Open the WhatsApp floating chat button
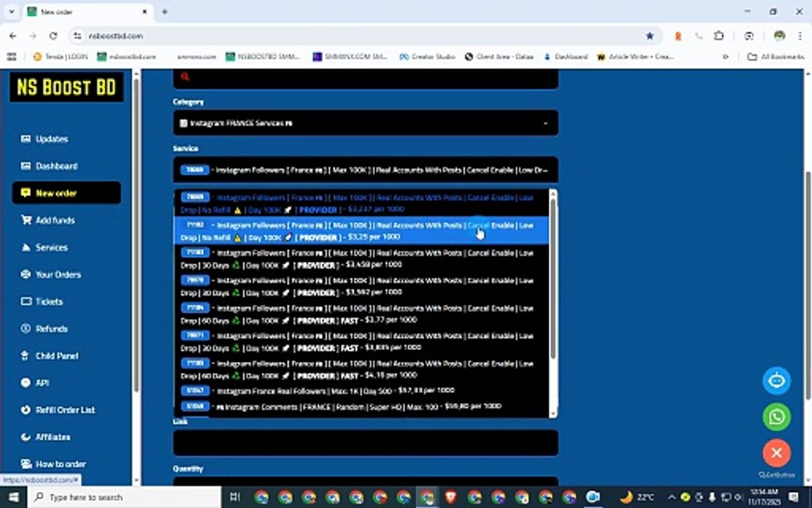 tap(776, 417)
